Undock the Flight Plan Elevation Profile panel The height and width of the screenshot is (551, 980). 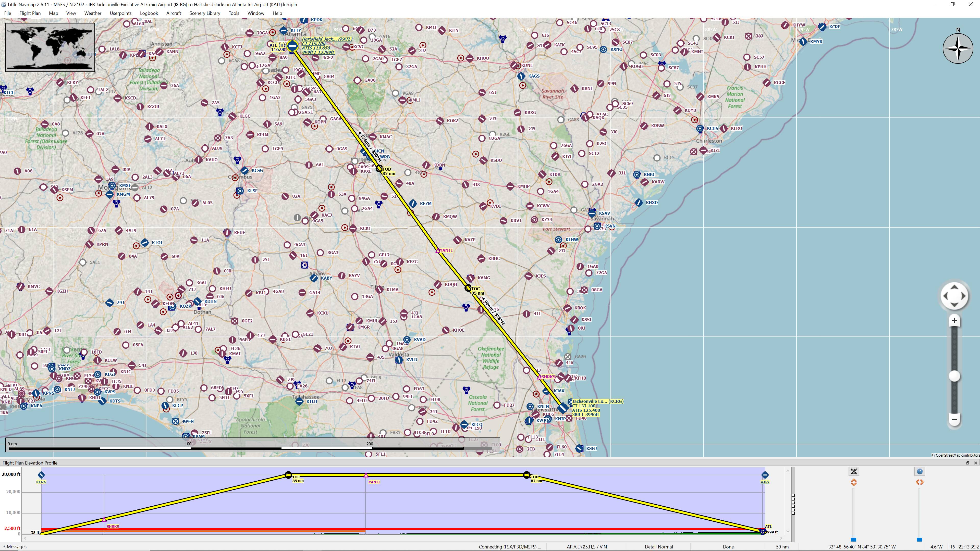pyautogui.click(x=967, y=463)
